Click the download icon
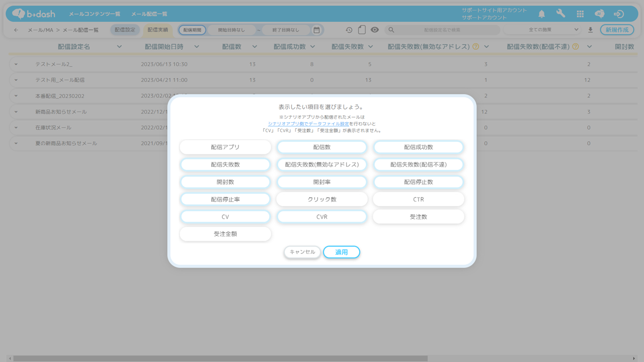The height and width of the screenshot is (362, 644). tap(591, 30)
